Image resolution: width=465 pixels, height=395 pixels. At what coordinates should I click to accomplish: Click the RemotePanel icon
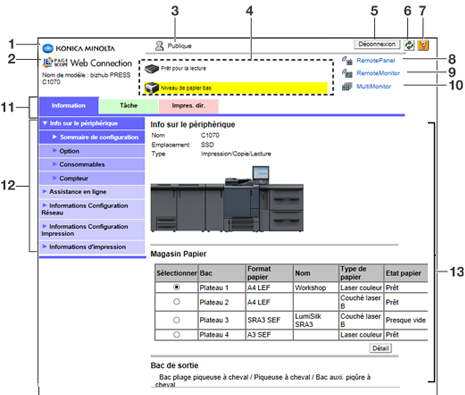pyautogui.click(x=347, y=60)
